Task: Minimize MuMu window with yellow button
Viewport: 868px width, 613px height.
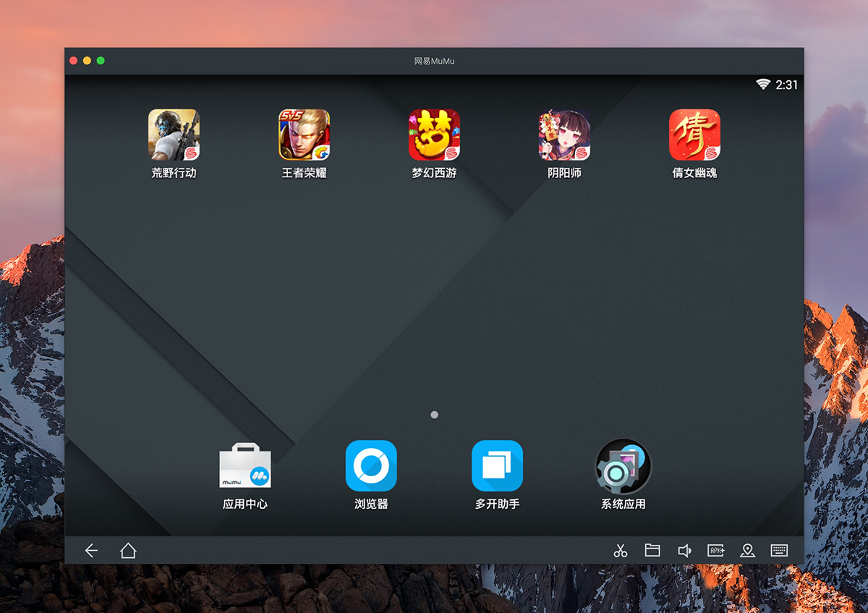Action: [87, 61]
